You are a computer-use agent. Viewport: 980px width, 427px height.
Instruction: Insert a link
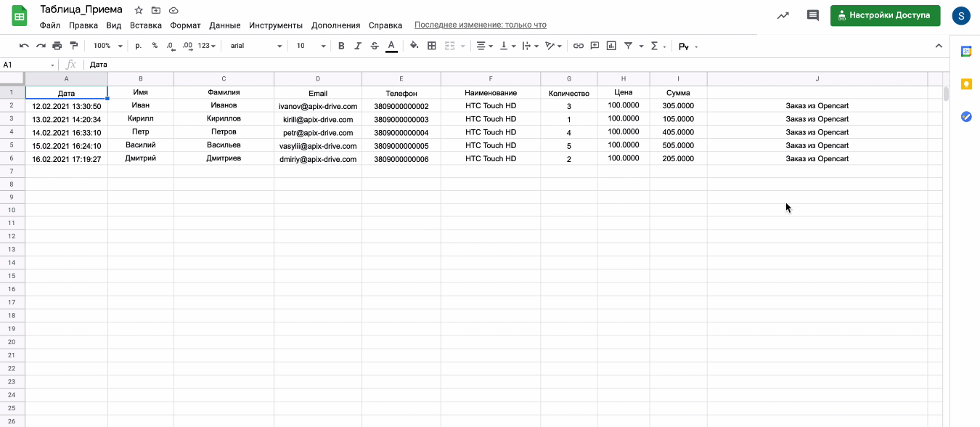click(579, 46)
